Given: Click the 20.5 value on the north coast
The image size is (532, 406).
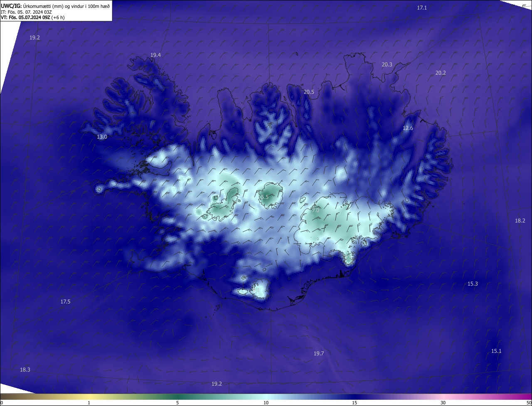Looking at the screenshot, I should click(309, 92).
